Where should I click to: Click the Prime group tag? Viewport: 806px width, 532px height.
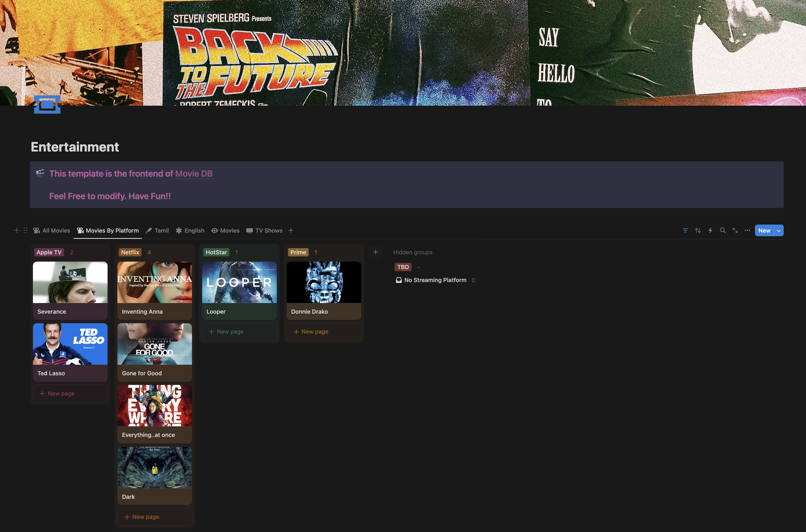[298, 252]
